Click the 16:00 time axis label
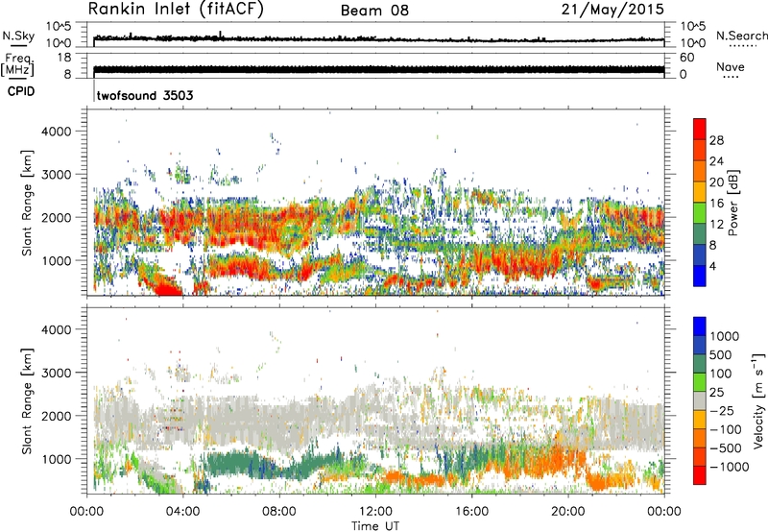This screenshot has height=532, width=768. [x=471, y=512]
